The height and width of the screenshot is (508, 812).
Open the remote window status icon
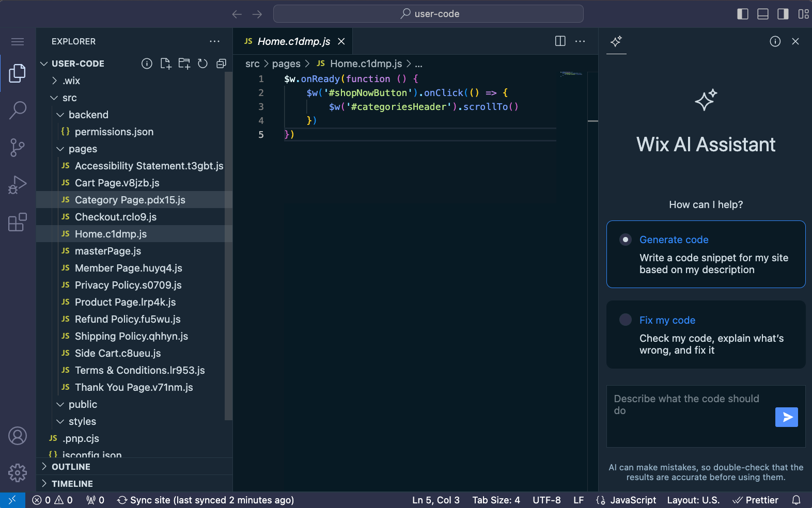tap(12, 500)
